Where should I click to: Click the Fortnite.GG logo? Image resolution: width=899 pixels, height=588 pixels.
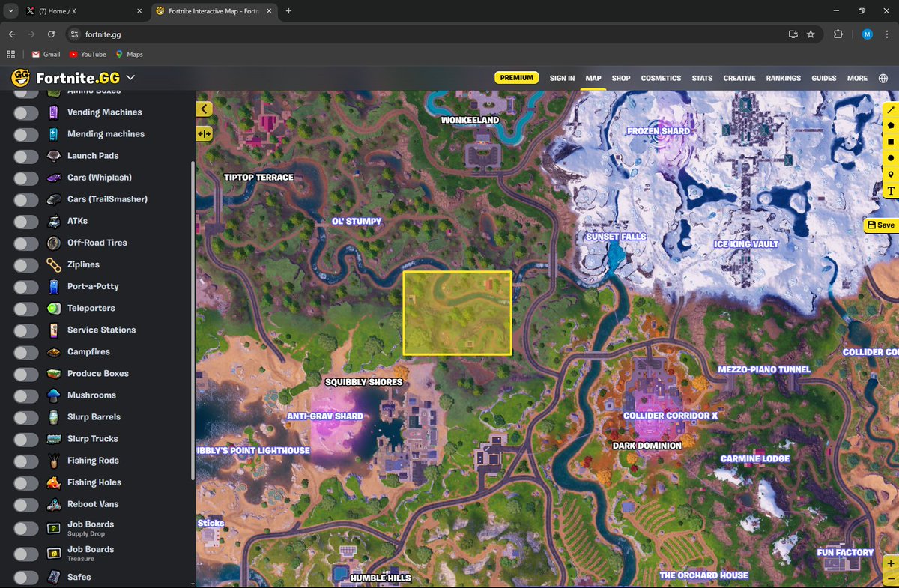(67, 78)
